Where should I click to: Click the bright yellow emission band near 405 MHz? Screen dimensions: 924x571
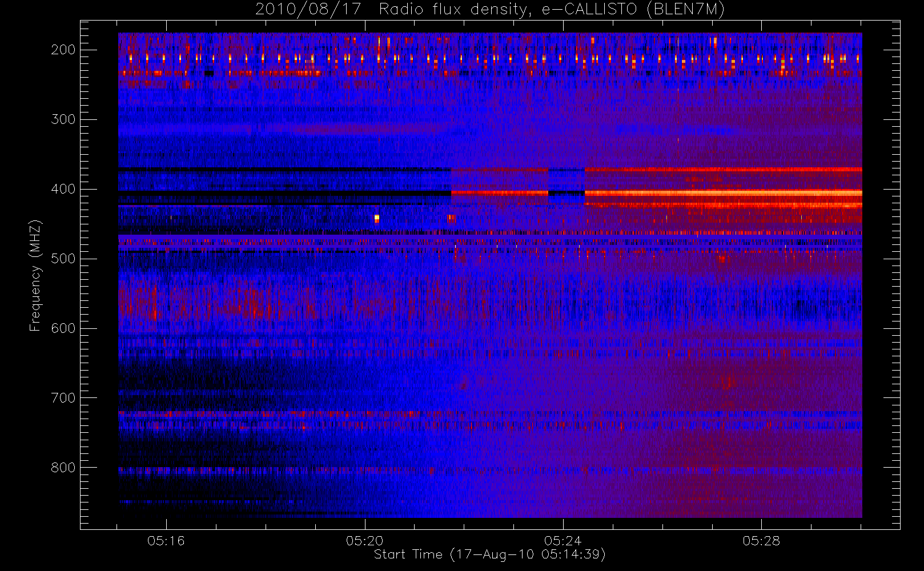click(x=723, y=193)
